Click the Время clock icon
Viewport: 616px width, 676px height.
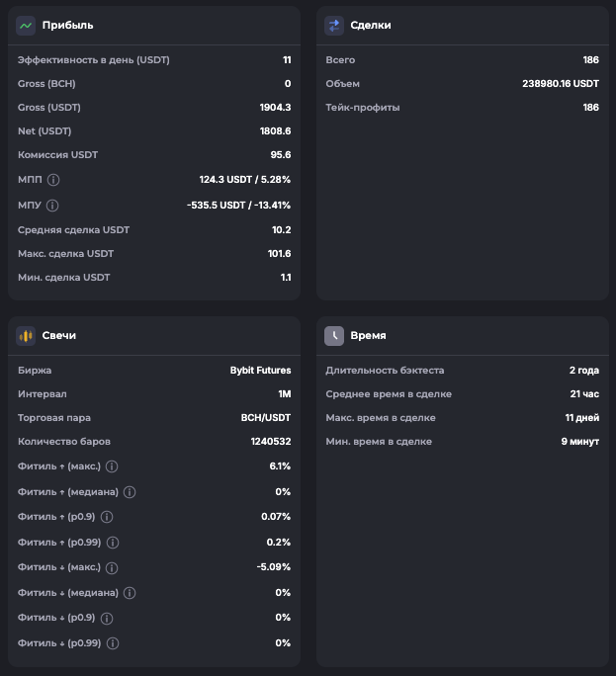334,335
